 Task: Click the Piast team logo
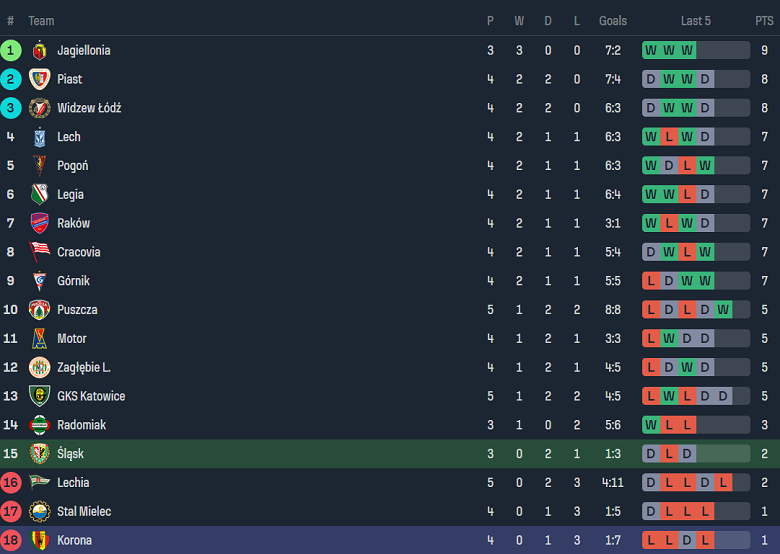(x=39, y=80)
